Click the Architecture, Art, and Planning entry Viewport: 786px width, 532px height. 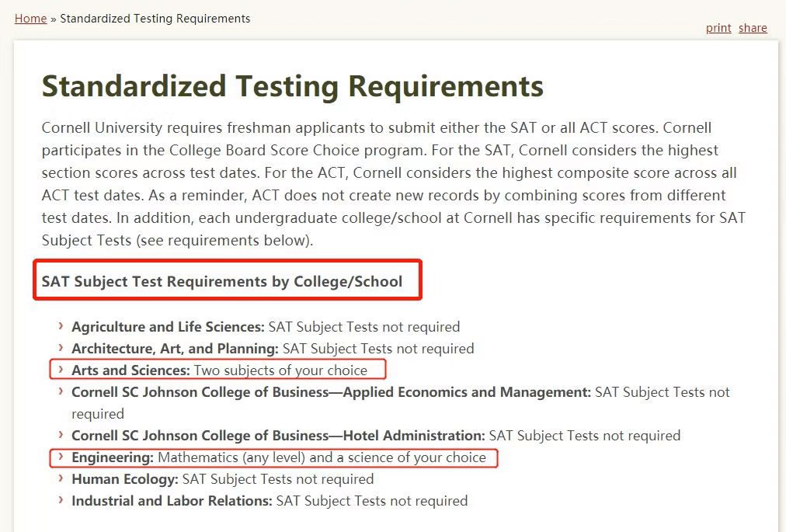(273, 349)
